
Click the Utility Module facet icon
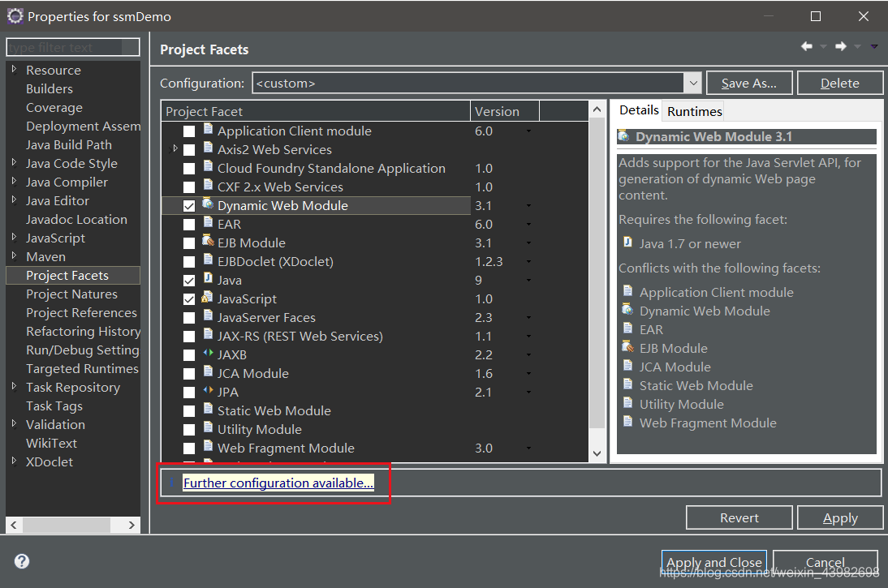tap(208, 428)
